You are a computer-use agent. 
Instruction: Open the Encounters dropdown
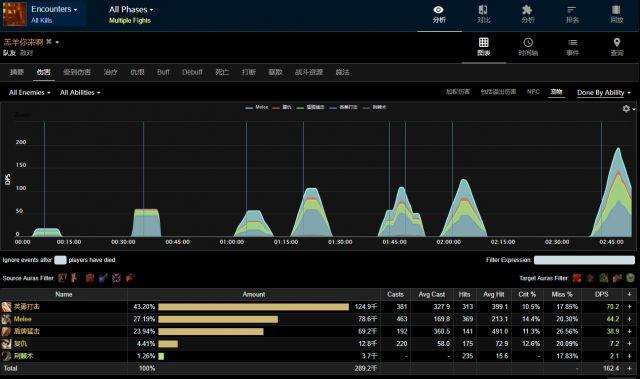[x=54, y=9]
